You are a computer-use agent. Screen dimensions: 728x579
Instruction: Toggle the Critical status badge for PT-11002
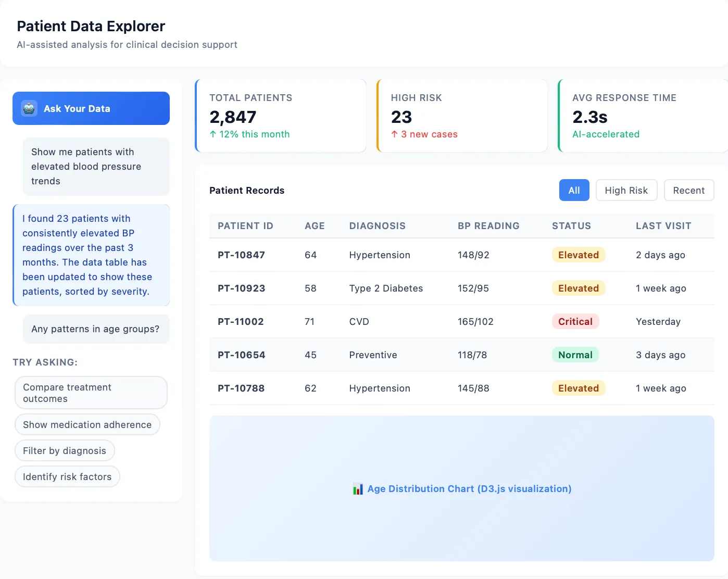click(575, 321)
